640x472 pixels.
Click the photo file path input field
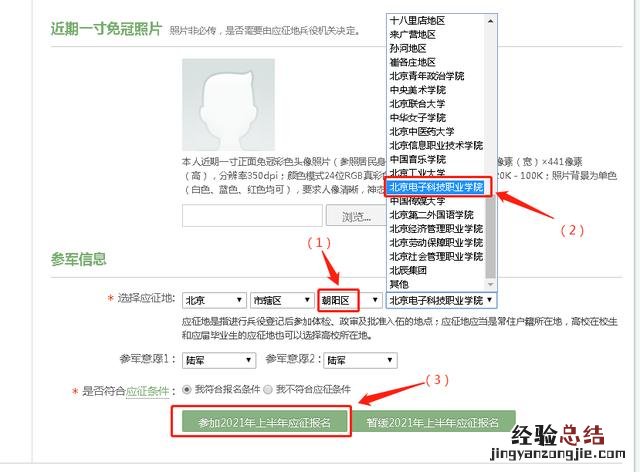[x=252, y=216]
